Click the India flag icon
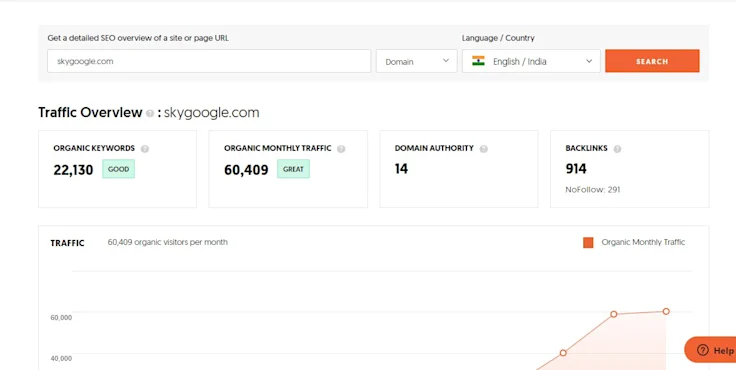 [478, 61]
